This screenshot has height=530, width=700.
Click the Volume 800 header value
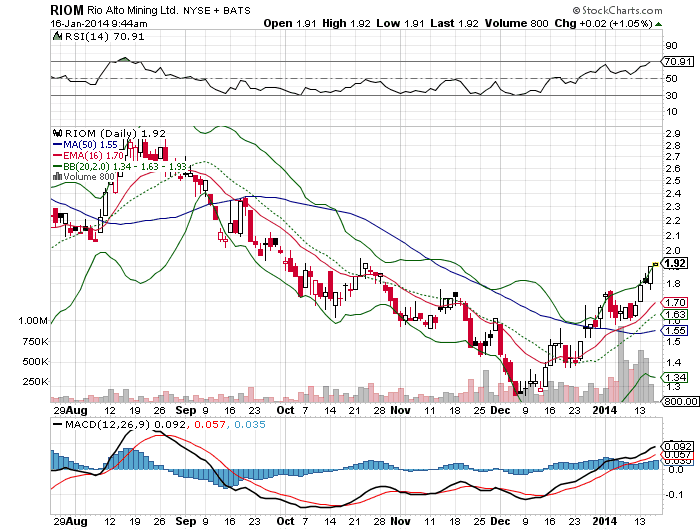517,24
